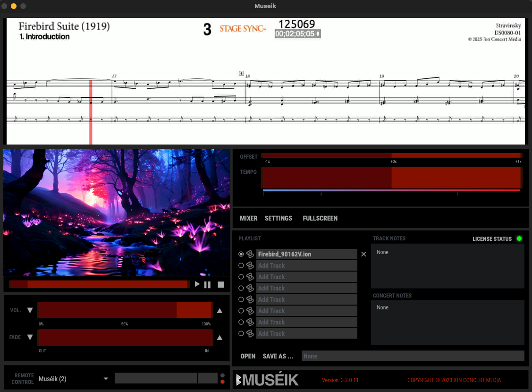Select the second playlist slot radio button

pos(241,265)
